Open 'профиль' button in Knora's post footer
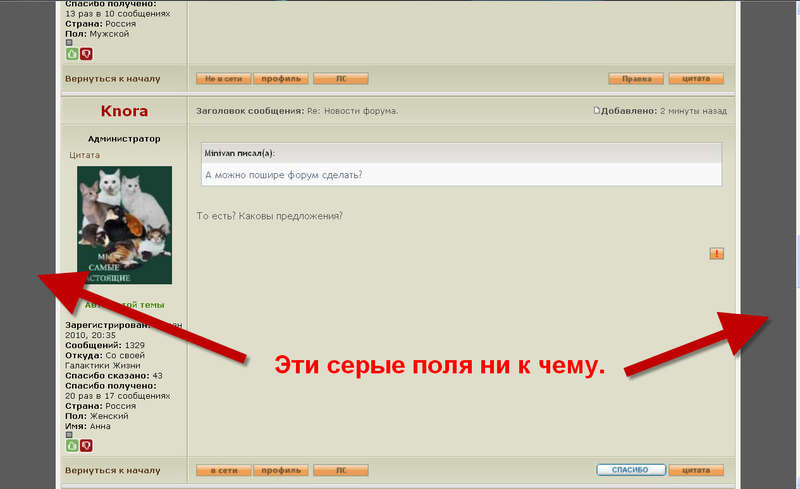The height and width of the screenshot is (489, 800). coord(281,470)
